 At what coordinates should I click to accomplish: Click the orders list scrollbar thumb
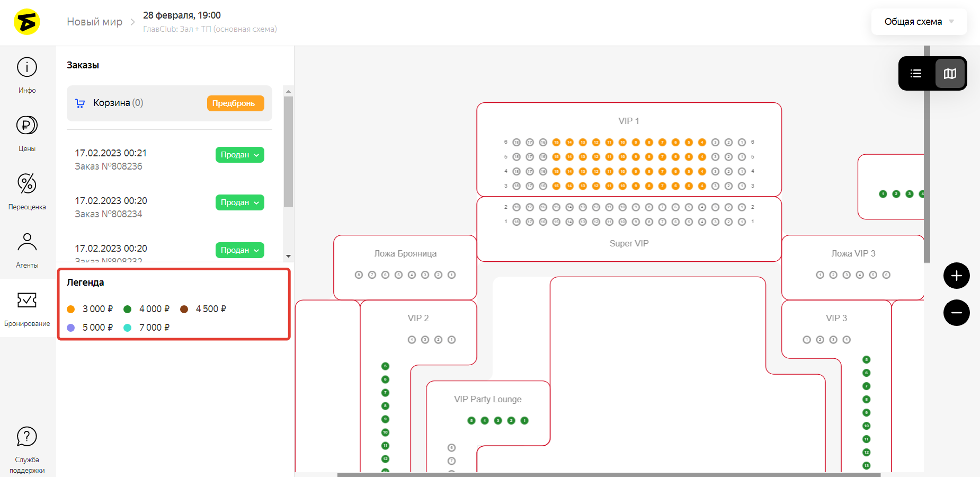[288, 152]
